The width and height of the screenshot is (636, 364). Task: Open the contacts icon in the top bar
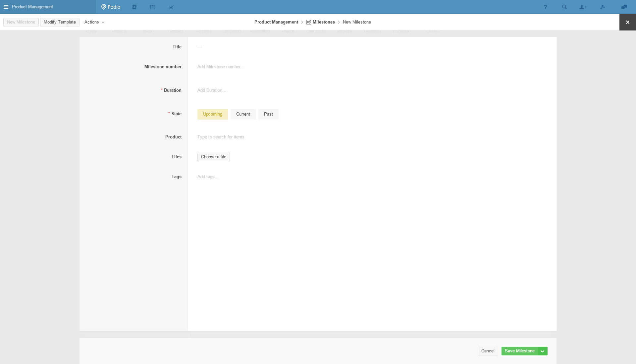(x=134, y=7)
